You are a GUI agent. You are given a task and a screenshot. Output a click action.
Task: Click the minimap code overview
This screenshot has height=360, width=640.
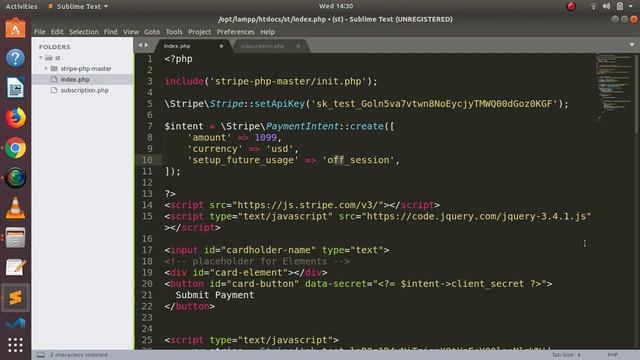tap(613, 86)
